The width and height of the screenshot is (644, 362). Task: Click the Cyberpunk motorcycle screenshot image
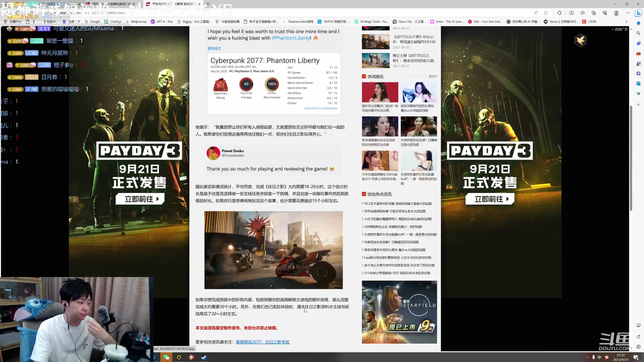point(273,250)
